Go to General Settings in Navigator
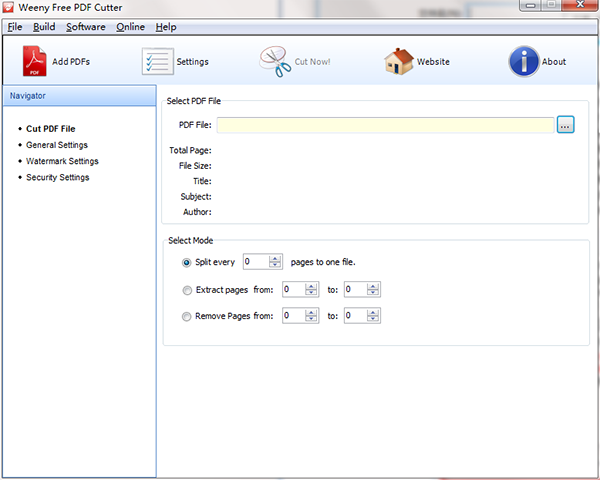The image size is (600, 480). click(57, 145)
